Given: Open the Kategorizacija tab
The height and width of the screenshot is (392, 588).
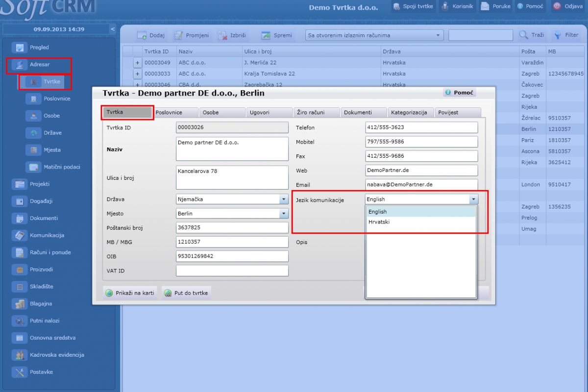Looking at the screenshot, I should coord(411,112).
